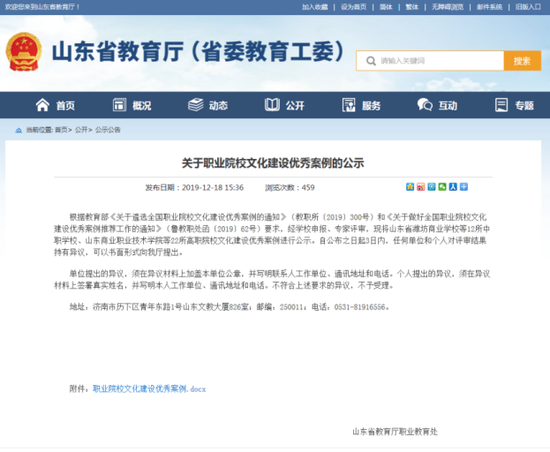Click the headline 关于职业院校文化建设优秀案例的公示

pyautogui.click(x=273, y=163)
